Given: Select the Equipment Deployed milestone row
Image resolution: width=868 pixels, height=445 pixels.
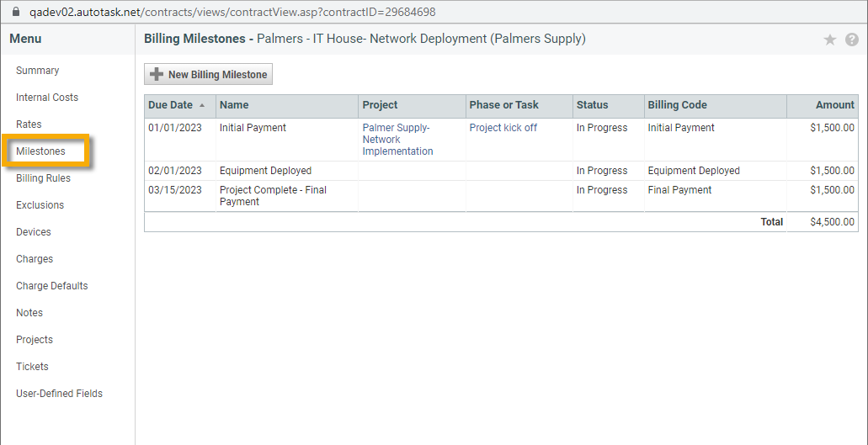Looking at the screenshot, I should [265, 171].
